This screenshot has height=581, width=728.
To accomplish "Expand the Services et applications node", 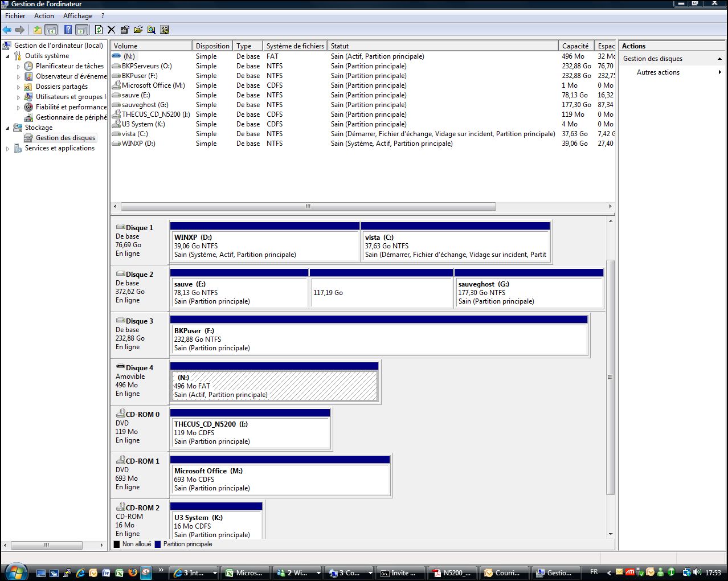I will click(7, 149).
